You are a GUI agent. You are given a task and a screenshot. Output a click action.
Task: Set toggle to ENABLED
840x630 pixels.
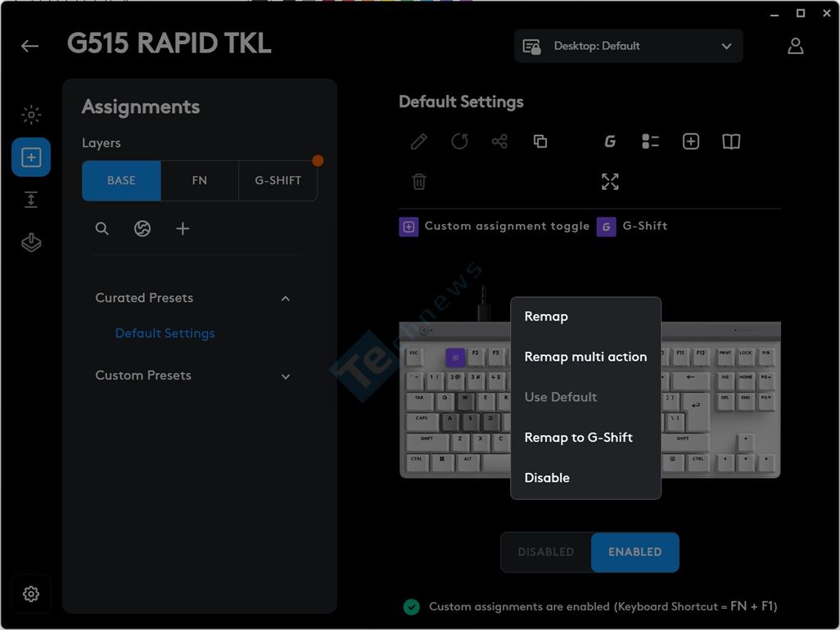coord(635,552)
